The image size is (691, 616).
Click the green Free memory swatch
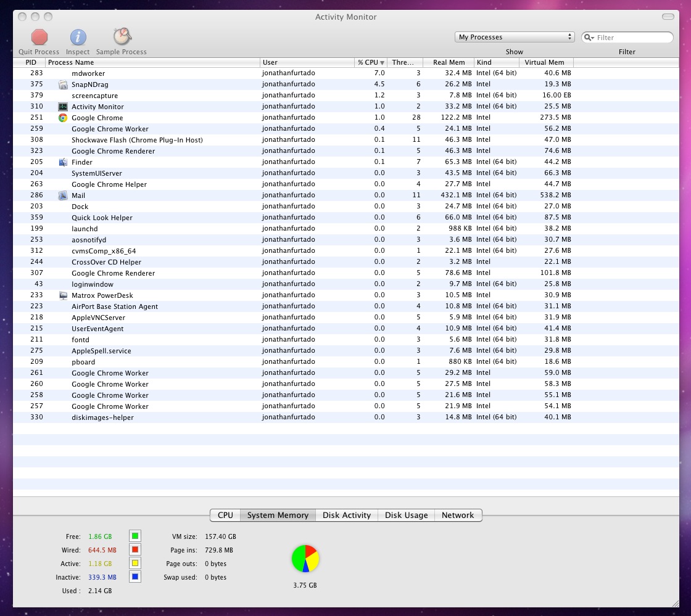point(135,536)
